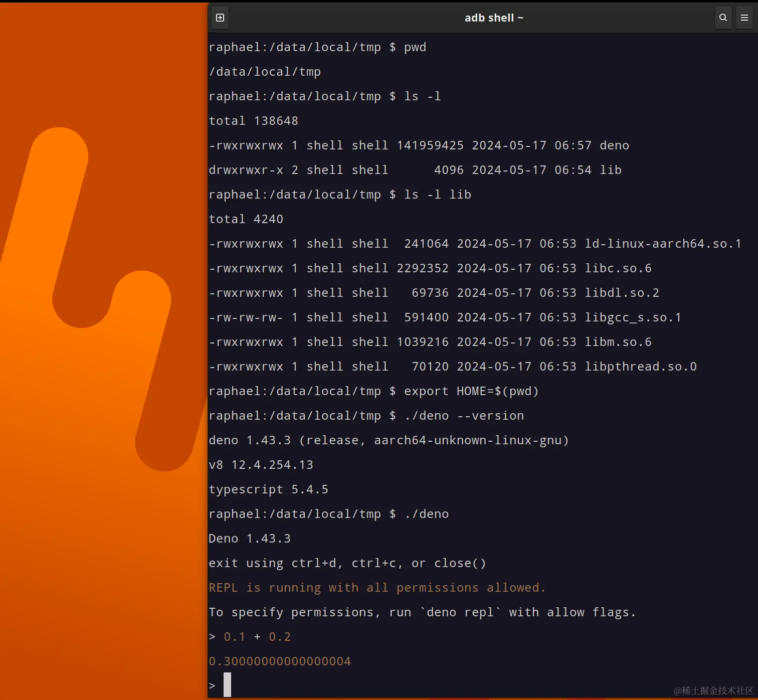Click the 'ls -l lib' command
Image resolution: width=758 pixels, height=700 pixels.
click(438, 195)
